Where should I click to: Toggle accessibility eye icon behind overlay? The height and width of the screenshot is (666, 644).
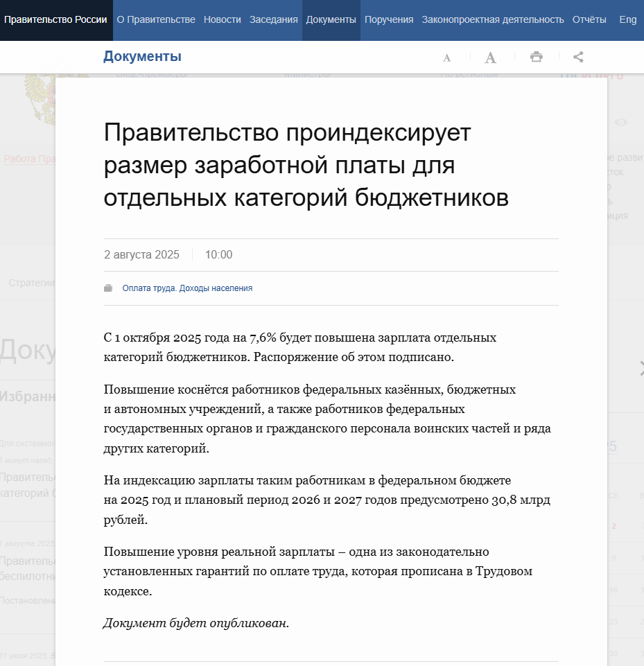(x=620, y=123)
